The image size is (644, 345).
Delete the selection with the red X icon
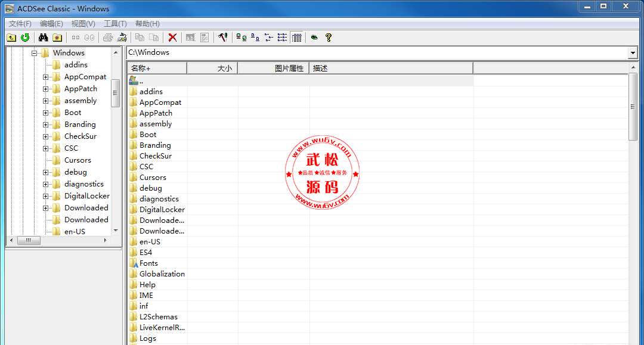coord(172,38)
